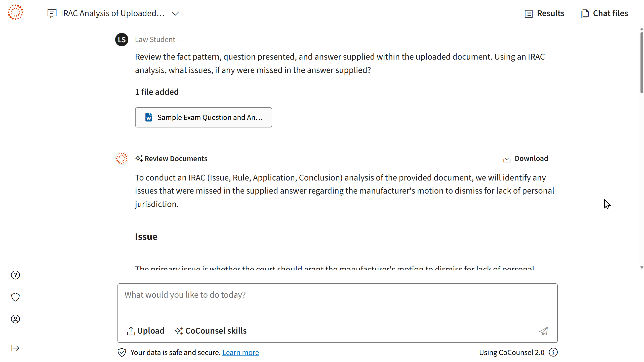Click the CoCounsel 2.0 info icon

(x=553, y=352)
